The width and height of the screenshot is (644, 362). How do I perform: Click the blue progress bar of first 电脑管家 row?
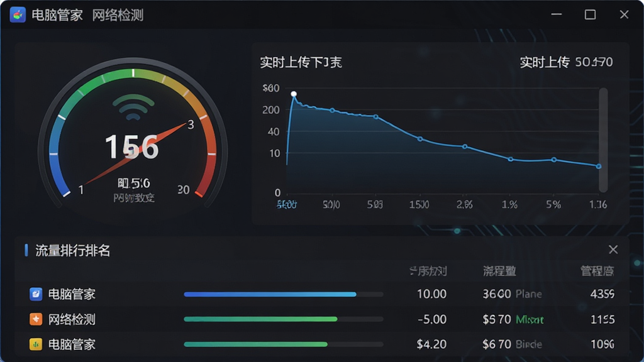284,294
